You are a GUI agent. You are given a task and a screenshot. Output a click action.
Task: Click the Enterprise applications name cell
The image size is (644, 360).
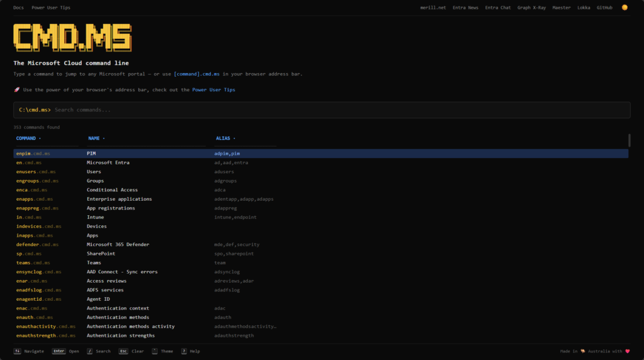point(119,199)
